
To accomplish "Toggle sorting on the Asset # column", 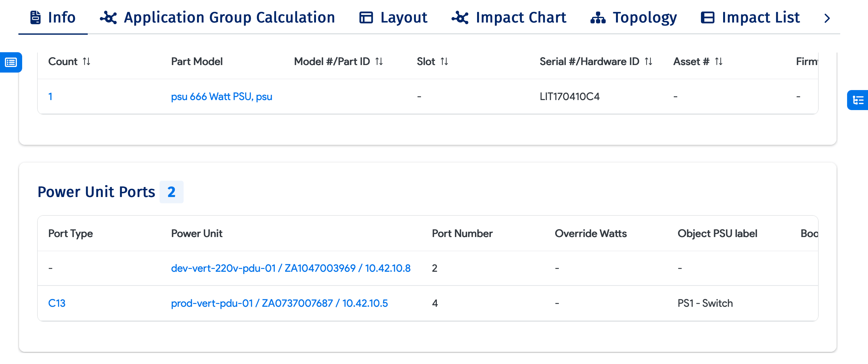I will (718, 61).
